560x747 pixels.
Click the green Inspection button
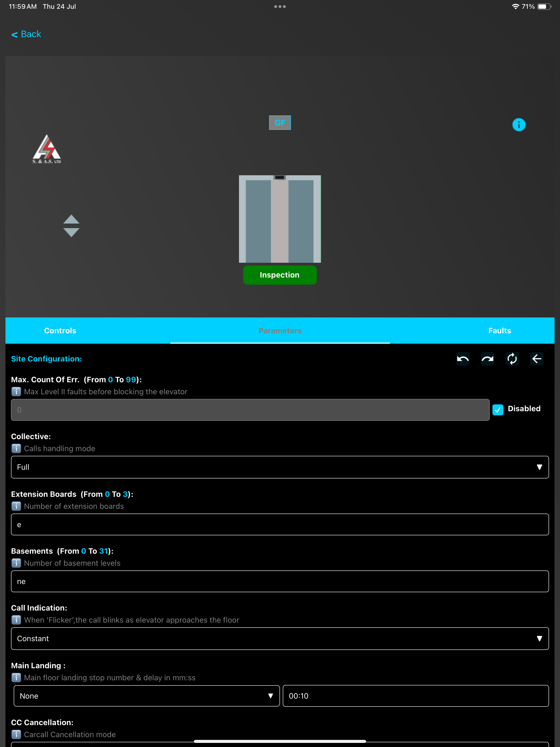click(x=280, y=275)
